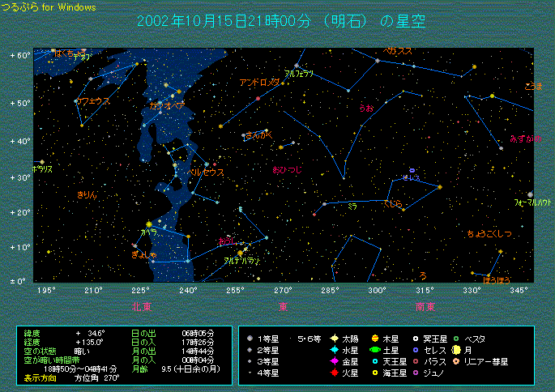555x392 pixels.
Task: Click the Sun (太陽) legend icon
Action: 334,338
